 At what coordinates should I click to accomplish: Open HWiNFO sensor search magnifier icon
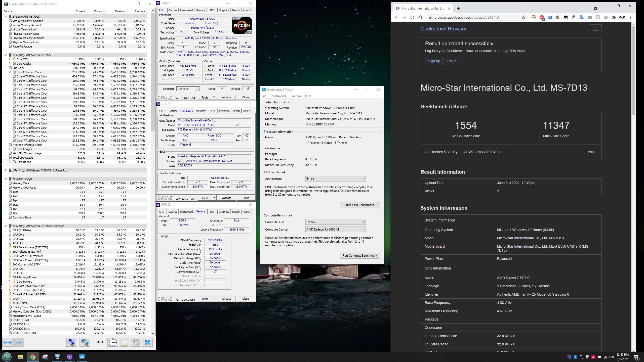click(71, 342)
